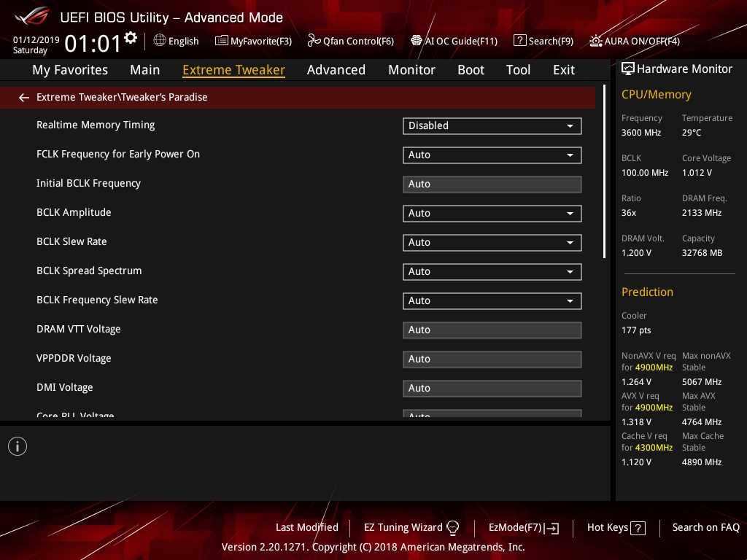
Task: Click the settings gear icon beside the clock
Action: point(131,38)
